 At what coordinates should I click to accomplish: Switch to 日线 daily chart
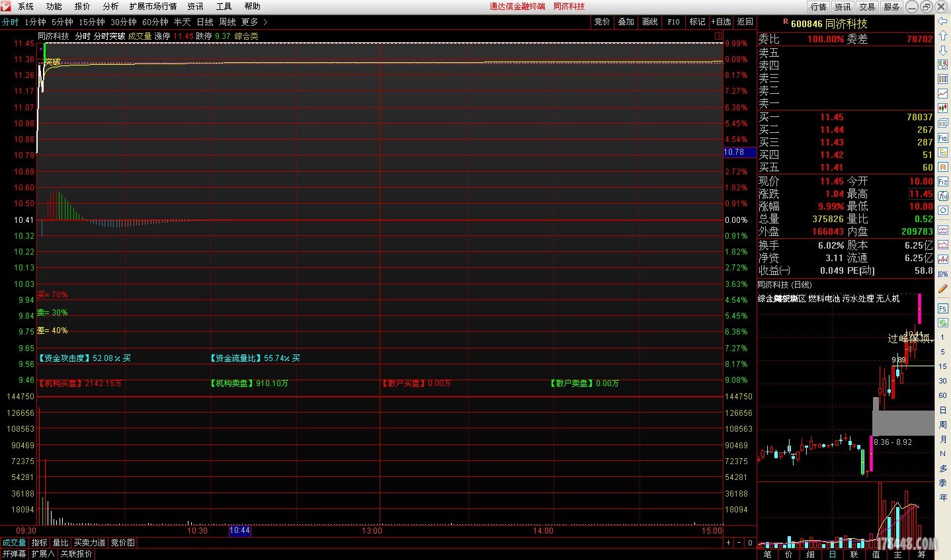tap(205, 22)
